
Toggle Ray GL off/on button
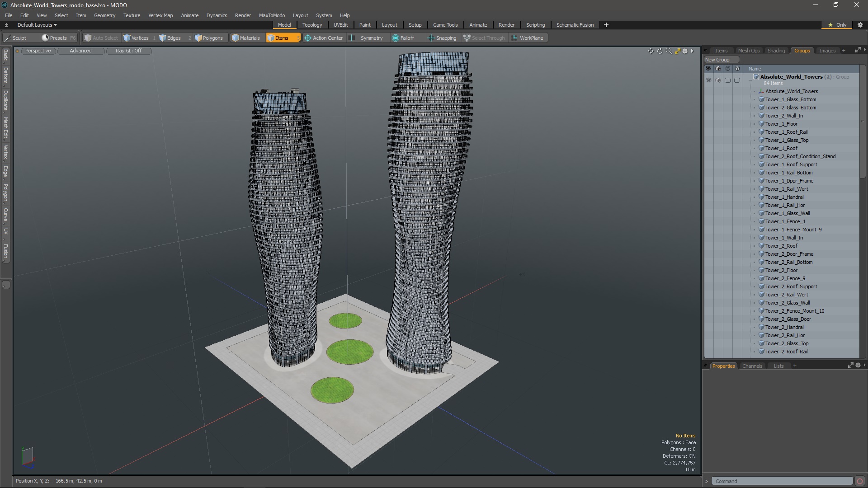[x=128, y=51]
